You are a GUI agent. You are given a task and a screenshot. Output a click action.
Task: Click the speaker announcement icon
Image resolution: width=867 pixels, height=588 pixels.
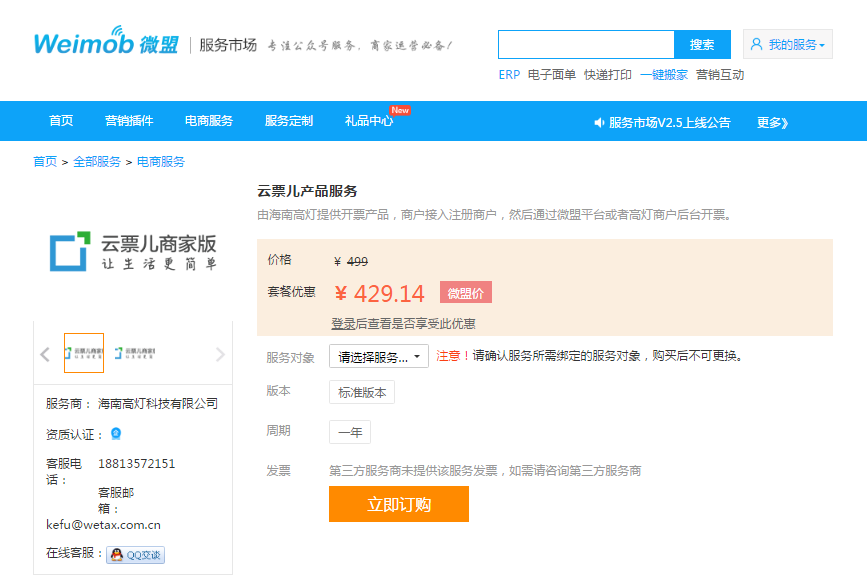599,122
